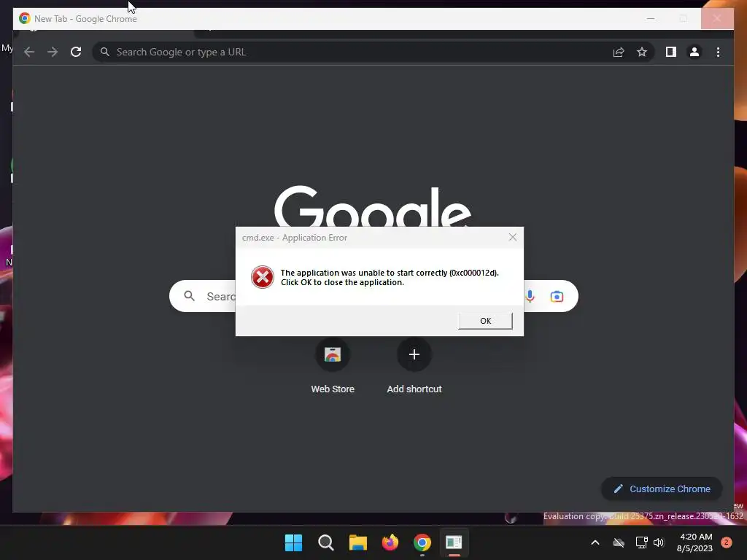Open the Windows Start menu
The height and width of the screenshot is (560, 747).
293,542
